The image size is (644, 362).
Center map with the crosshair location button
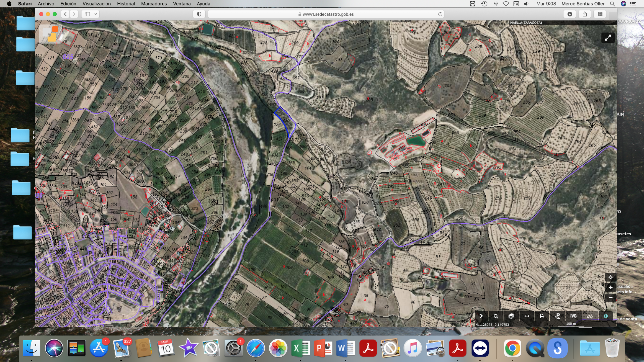click(610, 277)
